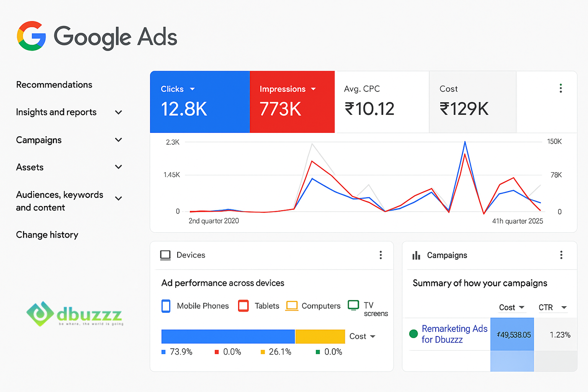Open the Clicks metric dropdown
The width and height of the screenshot is (588, 392).
click(192, 89)
